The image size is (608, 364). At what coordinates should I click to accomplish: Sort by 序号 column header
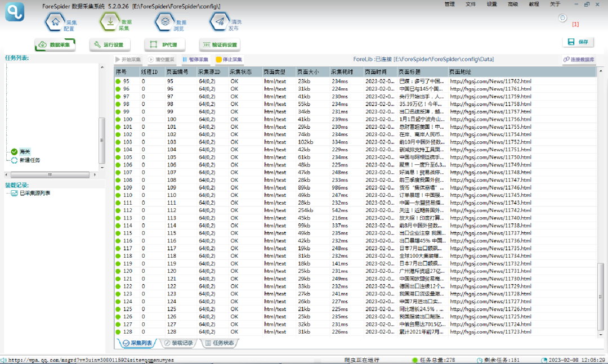(x=127, y=71)
